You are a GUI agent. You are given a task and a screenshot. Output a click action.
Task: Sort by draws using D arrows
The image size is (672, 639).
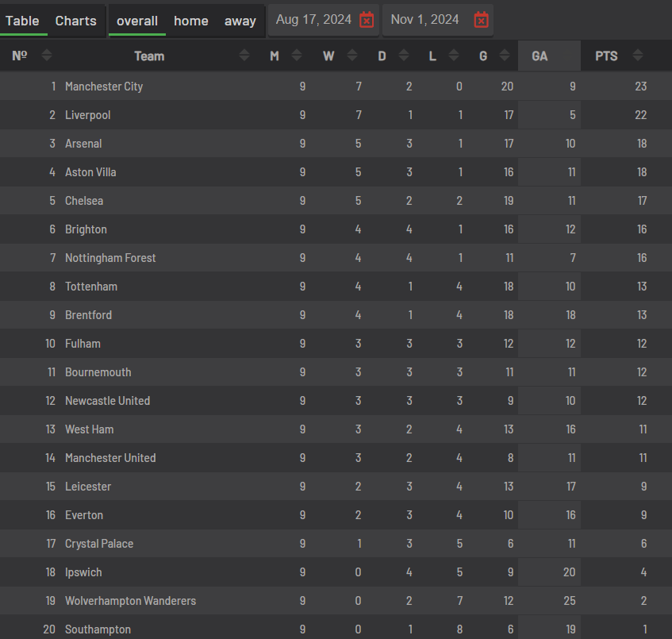pyautogui.click(x=404, y=56)
